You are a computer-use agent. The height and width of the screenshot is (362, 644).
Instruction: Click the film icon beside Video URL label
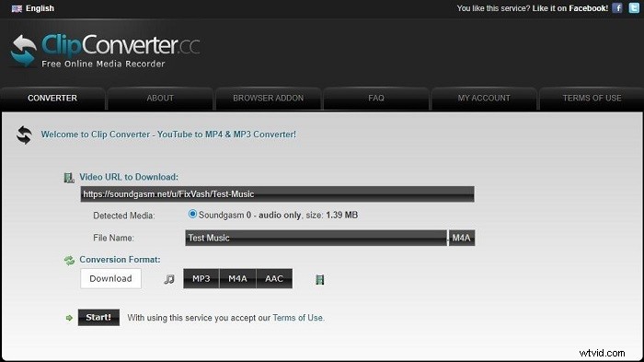69,178
